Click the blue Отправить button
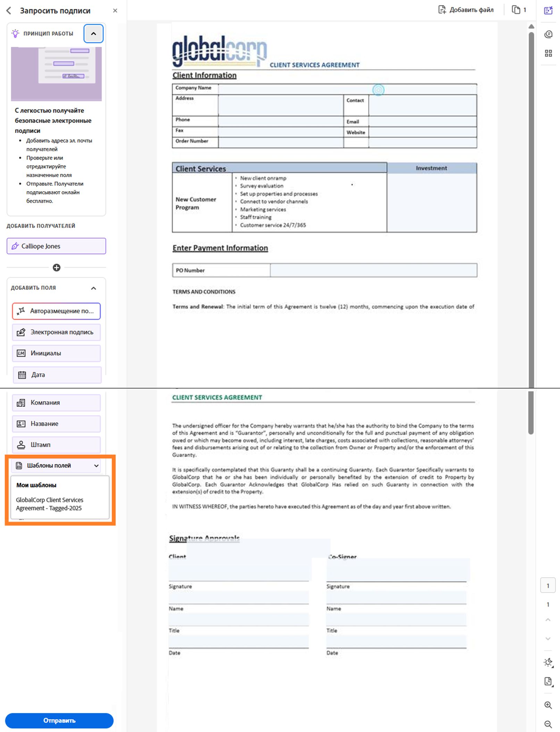The height and width of the screenshot is (732, 560). [59, 721]
